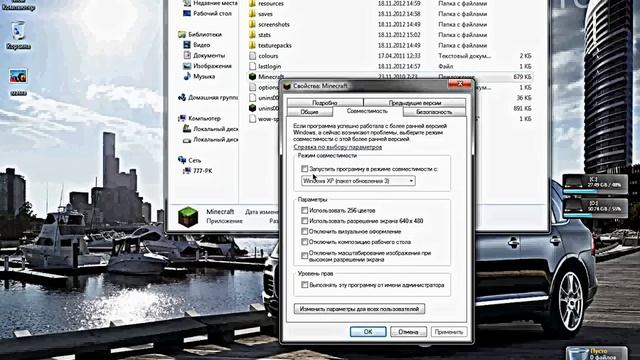Click the Применить apply button
Image resolution: width=640 pixels, height=360 pixels.
tap(449, 332)
